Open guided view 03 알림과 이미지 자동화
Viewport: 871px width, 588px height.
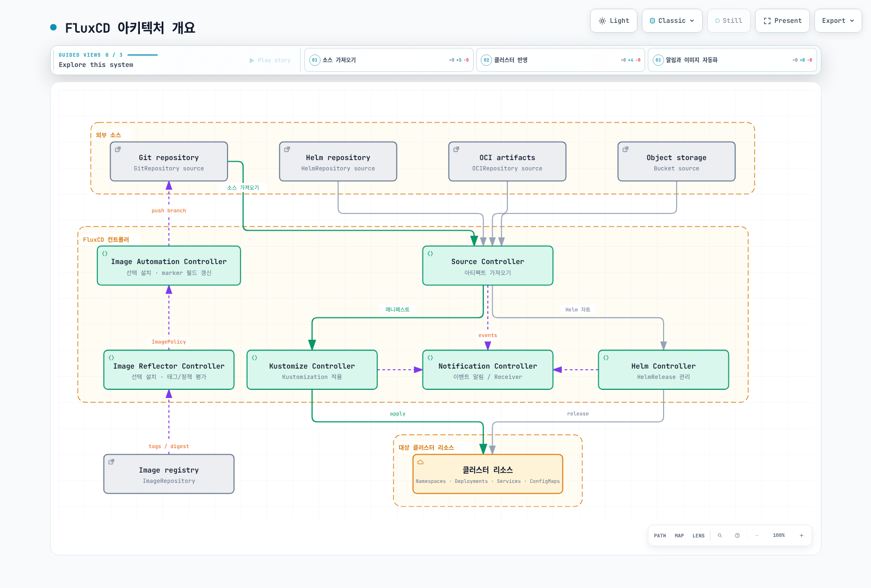coord(732,60)
